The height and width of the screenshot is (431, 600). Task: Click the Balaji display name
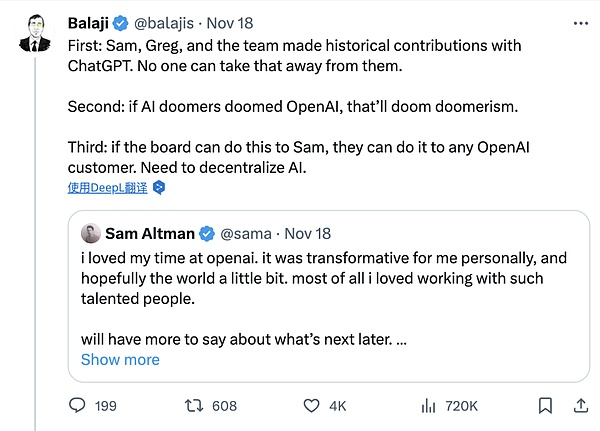click(x=89, y=22)
